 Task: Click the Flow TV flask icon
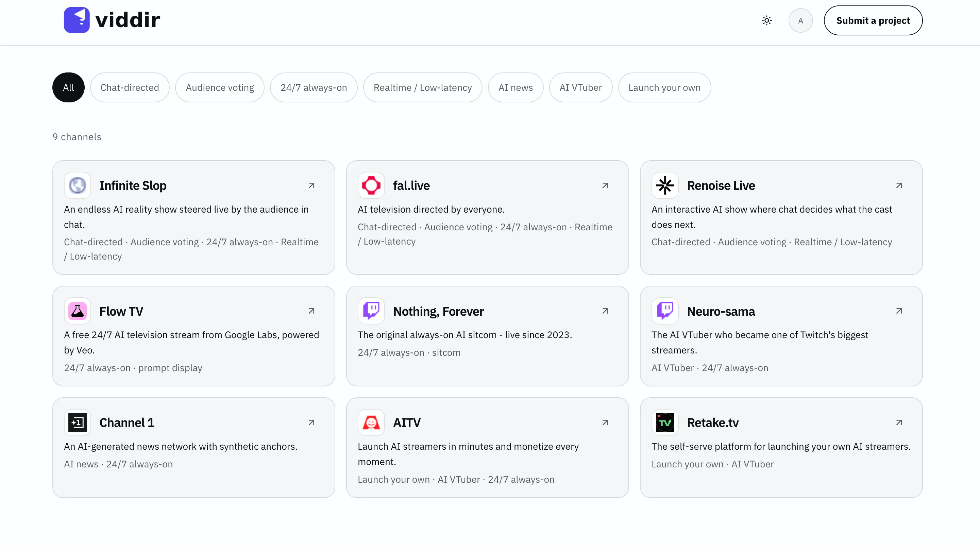pos(78,311)
